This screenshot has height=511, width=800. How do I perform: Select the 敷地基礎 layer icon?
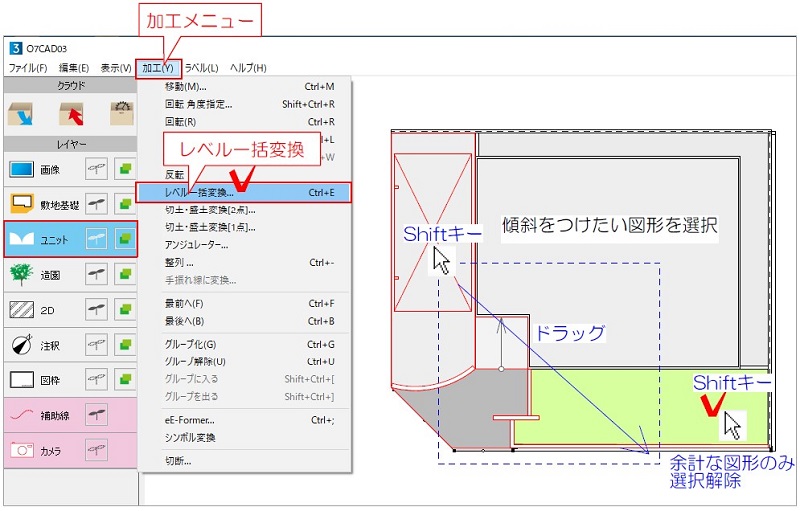(x=21, y=204)
